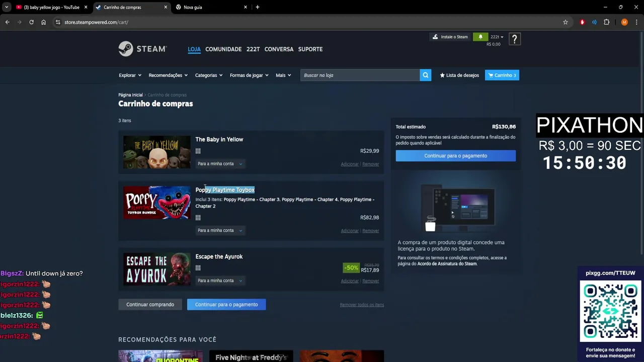Click the Carrinho 3 cart button
The height and width of the screenshot is (362, 644).
click(502, 75)
